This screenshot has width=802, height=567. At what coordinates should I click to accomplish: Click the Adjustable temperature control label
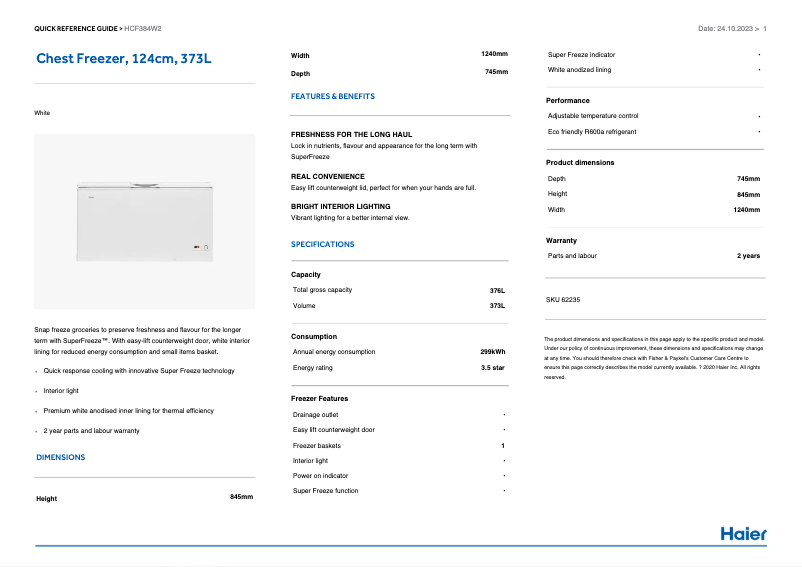pos(593,116)
